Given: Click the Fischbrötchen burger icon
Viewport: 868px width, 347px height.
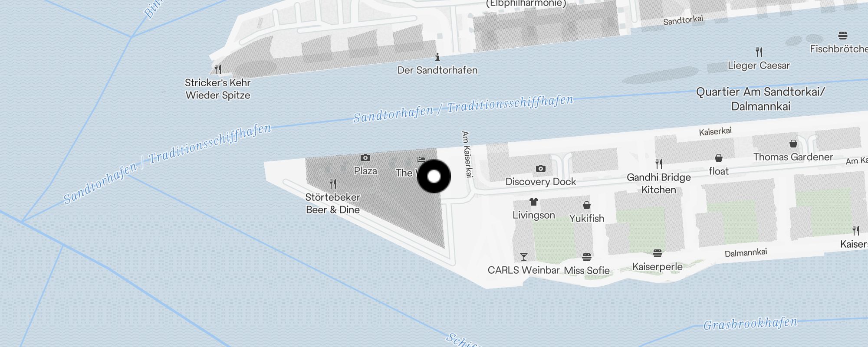Looking at the screenshot, I should pos(843,36).
